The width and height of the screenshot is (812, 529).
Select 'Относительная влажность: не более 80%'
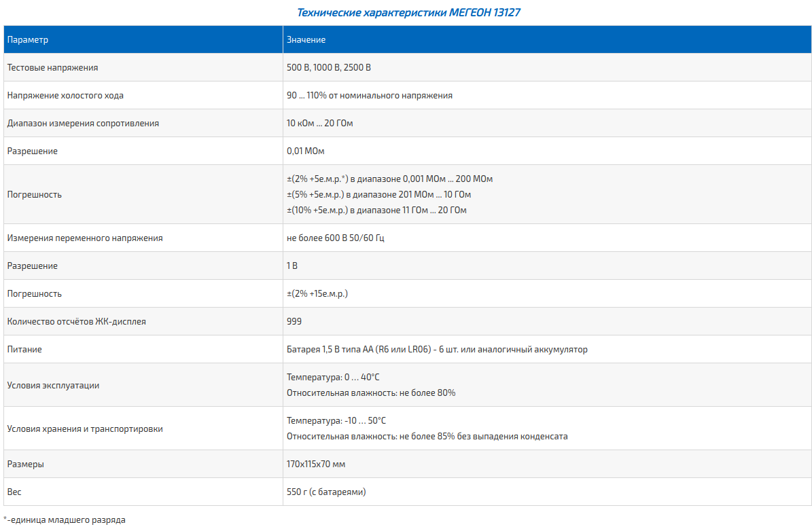371,393
